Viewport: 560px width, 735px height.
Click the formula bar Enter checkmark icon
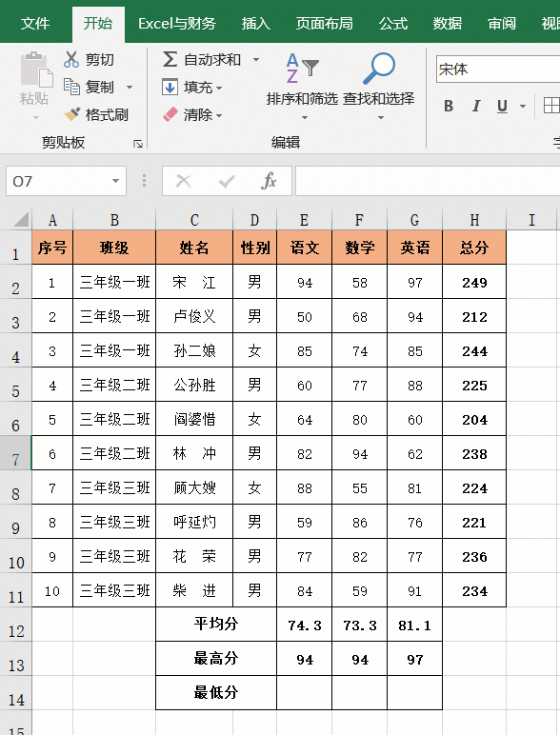pyautogui.click(x=227, y=181)
